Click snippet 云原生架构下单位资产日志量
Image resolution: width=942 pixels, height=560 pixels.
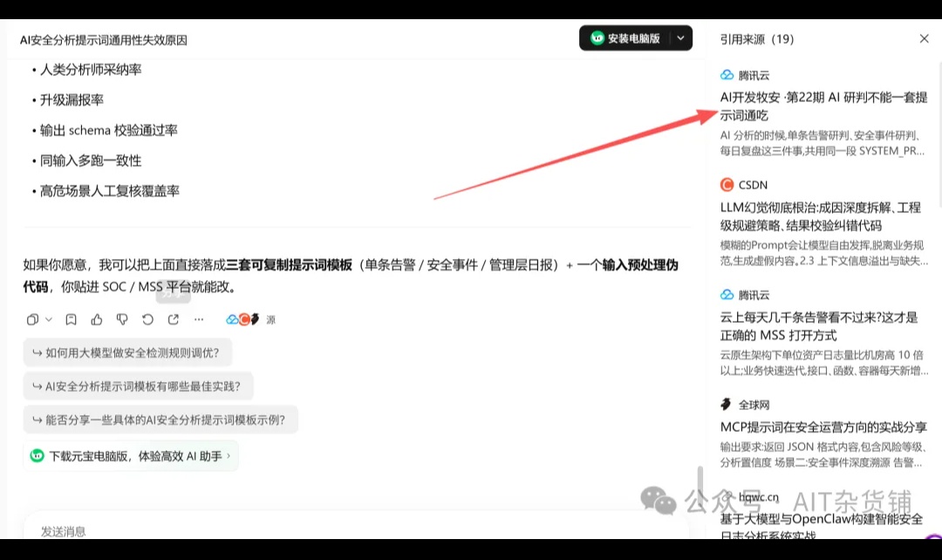point(823,363)
